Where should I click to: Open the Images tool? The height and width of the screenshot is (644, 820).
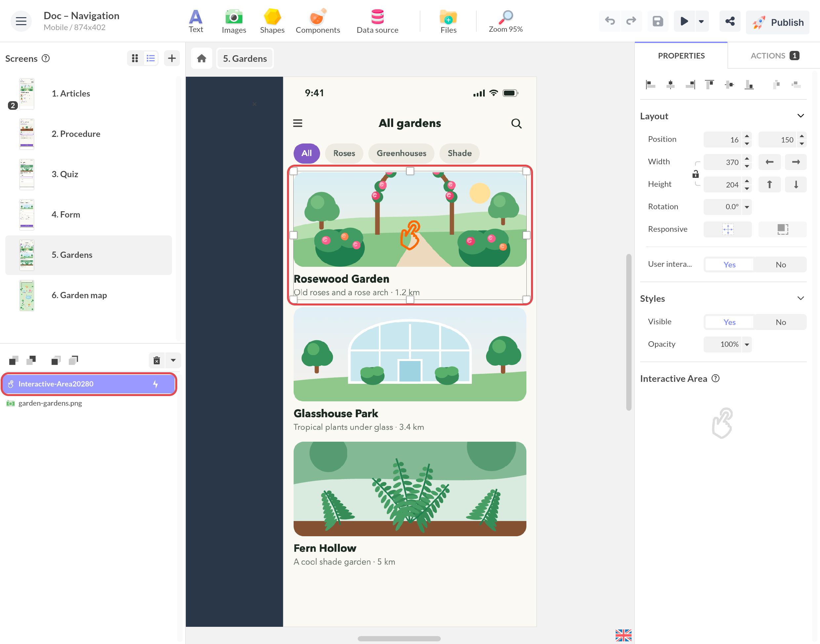coord(234,21)
